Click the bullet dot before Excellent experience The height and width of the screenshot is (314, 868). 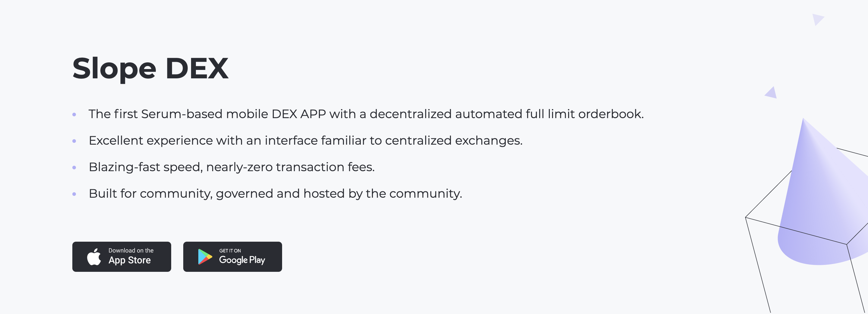74,141
